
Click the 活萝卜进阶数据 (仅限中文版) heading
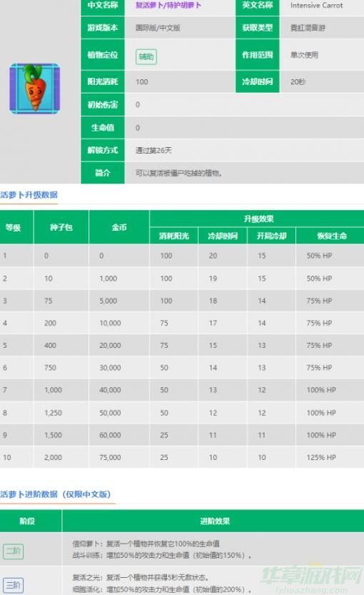tap(56, 494)
